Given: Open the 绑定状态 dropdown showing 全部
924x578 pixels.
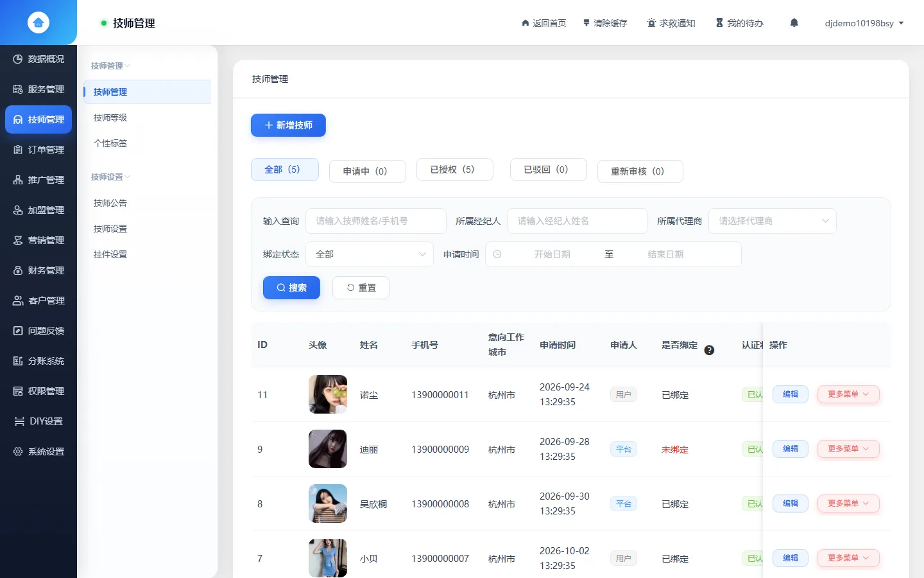Looking at the screenshot, I should (x=370, y=254).
